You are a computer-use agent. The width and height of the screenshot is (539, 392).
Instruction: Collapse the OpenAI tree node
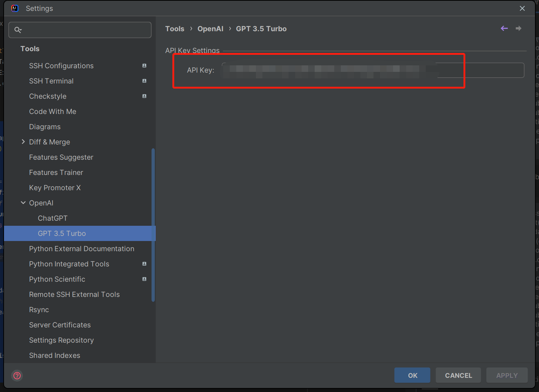point(23,203)
